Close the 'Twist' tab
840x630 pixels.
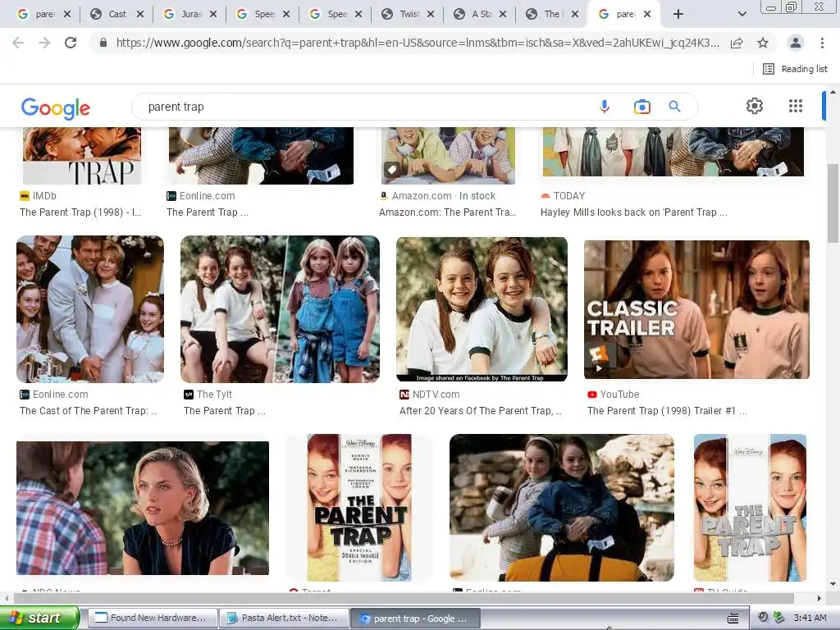431,15
